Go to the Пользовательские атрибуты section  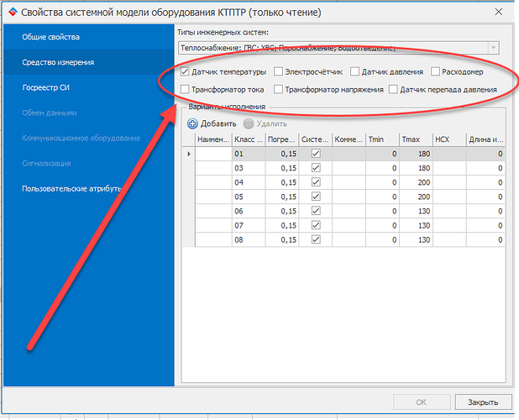pyautogui.click(x=71, y=188)
